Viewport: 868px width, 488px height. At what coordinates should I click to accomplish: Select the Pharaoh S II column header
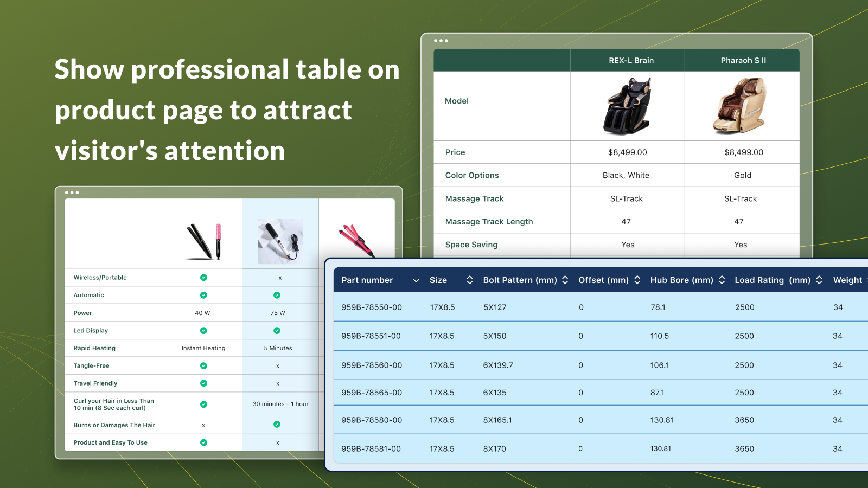tap(742, 60)
